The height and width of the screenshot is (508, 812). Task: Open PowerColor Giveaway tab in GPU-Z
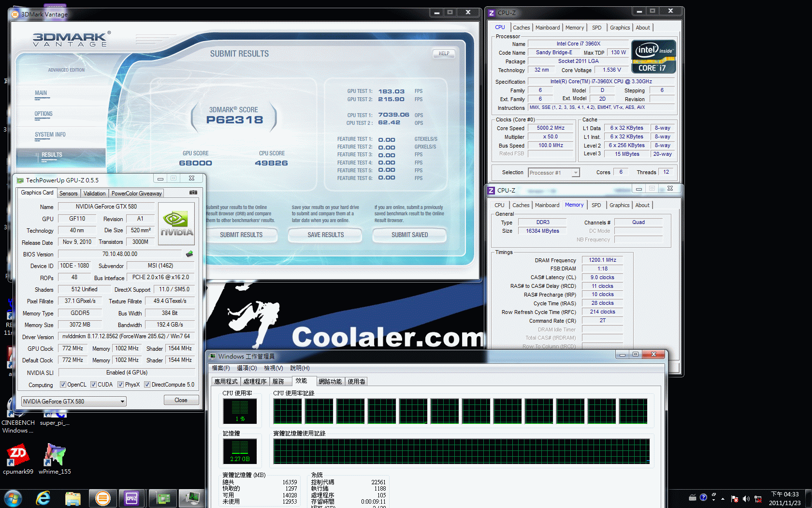pos(137,194)
